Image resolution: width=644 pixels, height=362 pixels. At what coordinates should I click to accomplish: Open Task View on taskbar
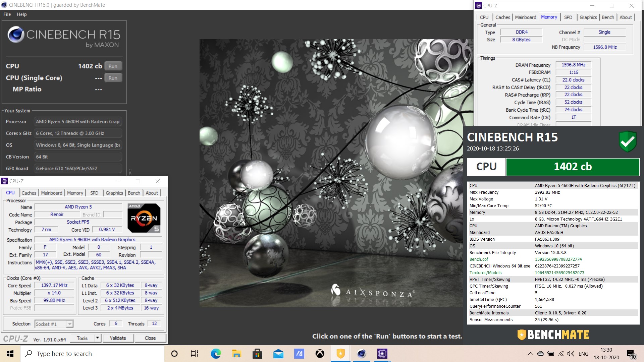pos(195,354)
